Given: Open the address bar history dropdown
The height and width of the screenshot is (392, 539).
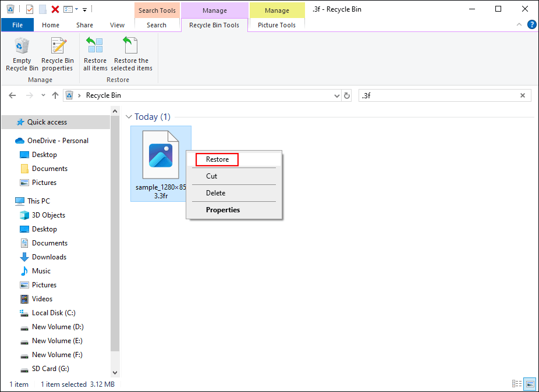Looking at the screenshot, I should pos(336,95).
